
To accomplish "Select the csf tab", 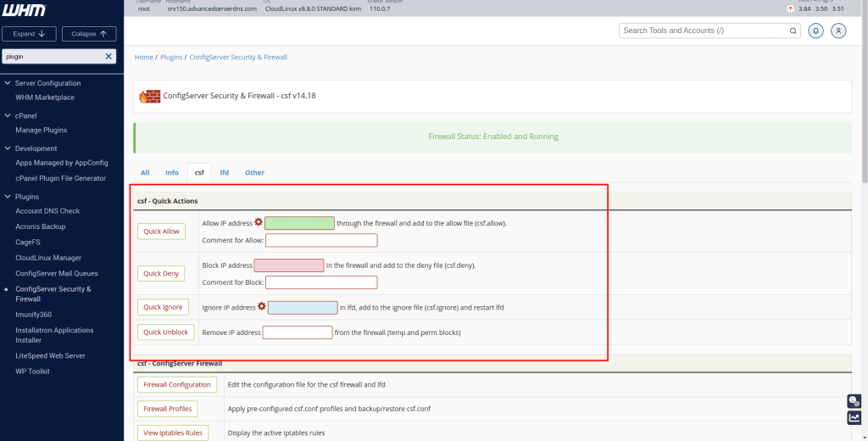I will click(x=199, y=173).
